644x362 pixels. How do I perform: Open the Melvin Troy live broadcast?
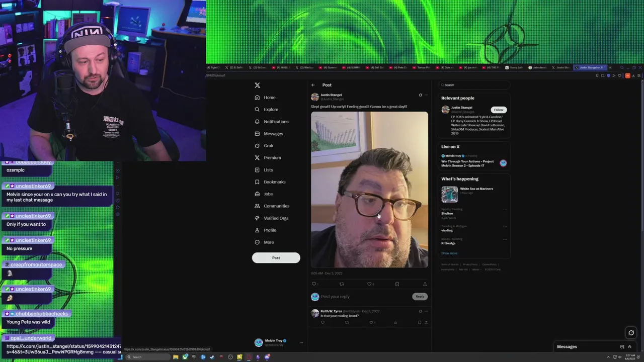coord(473,161)
